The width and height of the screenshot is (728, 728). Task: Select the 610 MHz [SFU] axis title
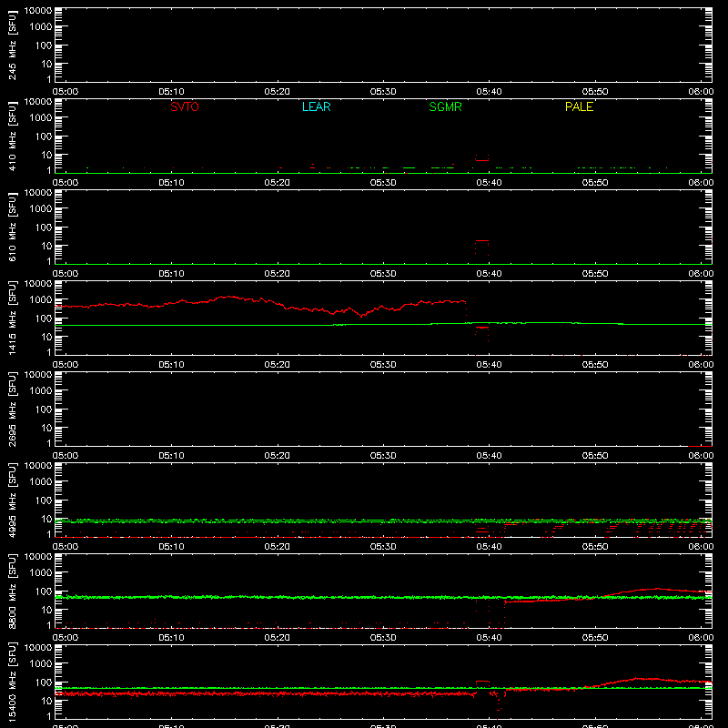click(12, 227)
